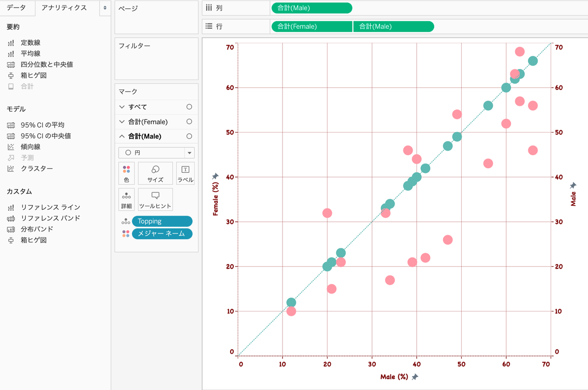Click the color icon beside メジャー ネーム pill
The width and height of the screenshot is (588, 390).
125,234
